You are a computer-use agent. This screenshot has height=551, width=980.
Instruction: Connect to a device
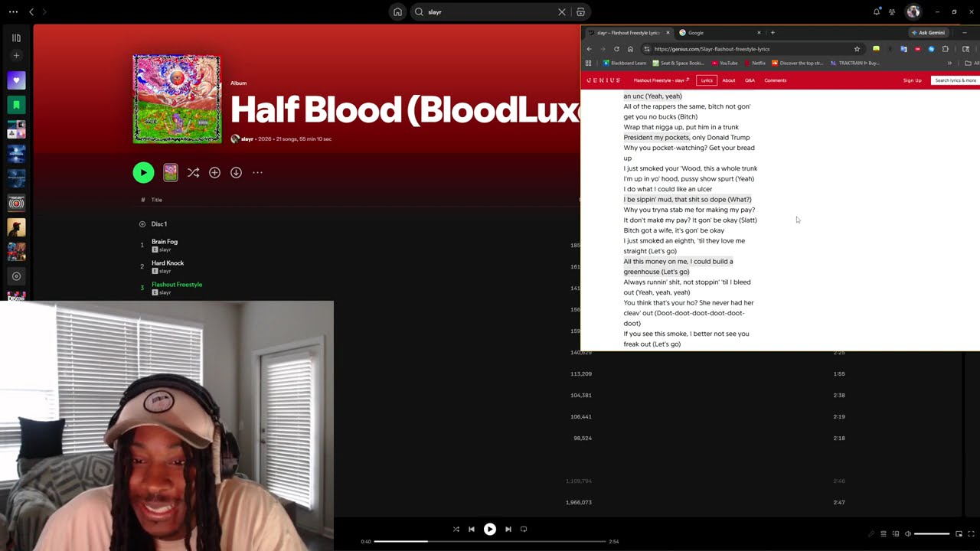point(896,534)
